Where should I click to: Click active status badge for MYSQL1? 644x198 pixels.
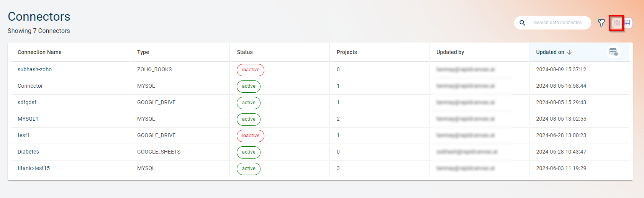(249, 119)
